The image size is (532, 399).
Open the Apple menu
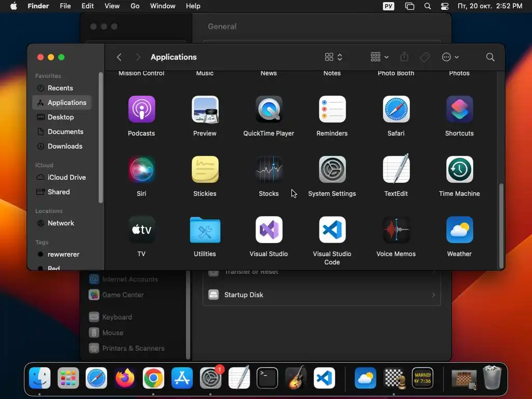pos(14,6)
